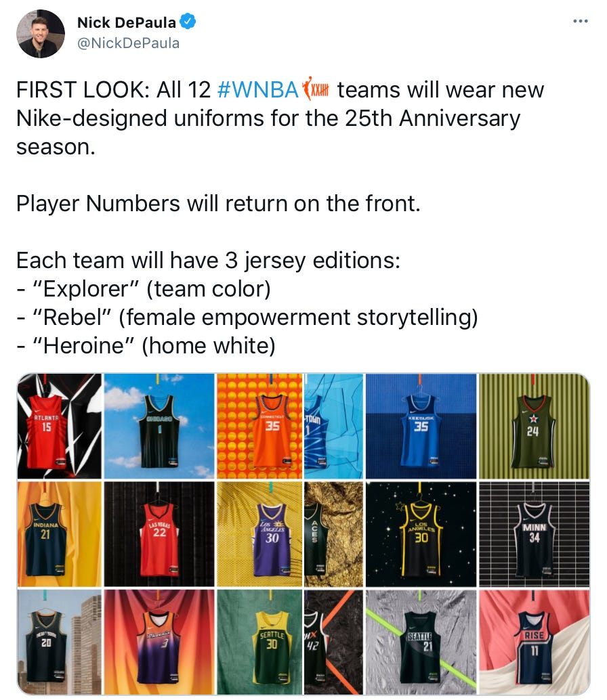Viewport: 607px width, 700px height.
Task: Click the blue verified badge
Action: pos(188,22)
